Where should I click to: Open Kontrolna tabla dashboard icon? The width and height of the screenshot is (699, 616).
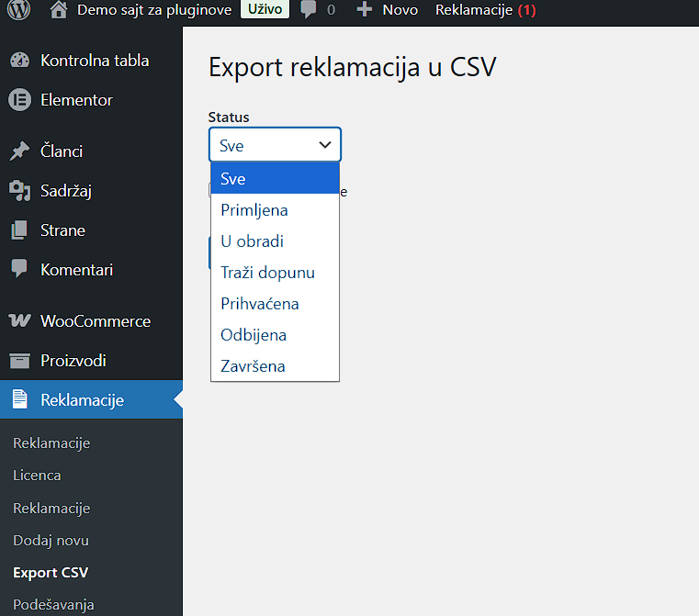pyautogui.click(x=19, y=61)
